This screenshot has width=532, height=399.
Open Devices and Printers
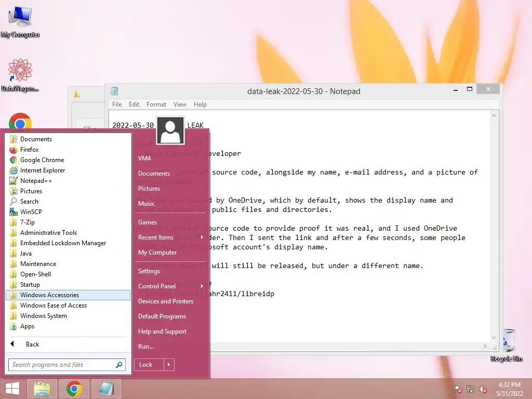(x=170, y=301)
